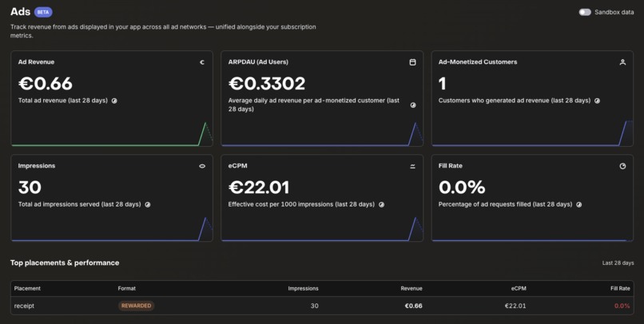644x324 pixels.
Task: Click info icon beside Customers who generated ad revenue
Action: (597, 101)
